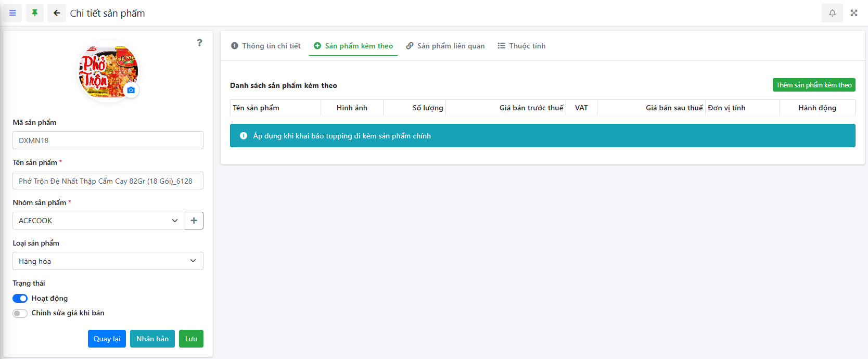Open the notifications bell
This screenshot has width=868, height=359.
pos(832,13)
